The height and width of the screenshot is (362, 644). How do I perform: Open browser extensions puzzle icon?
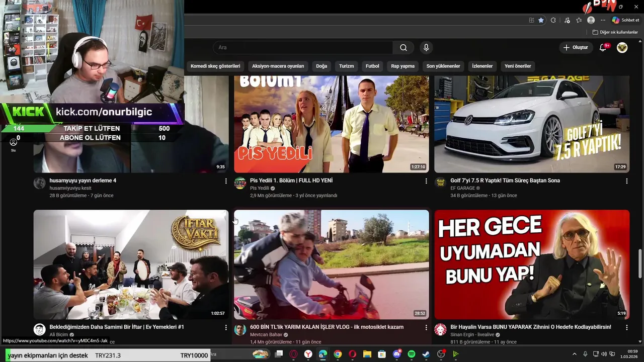tap(553, 20)
